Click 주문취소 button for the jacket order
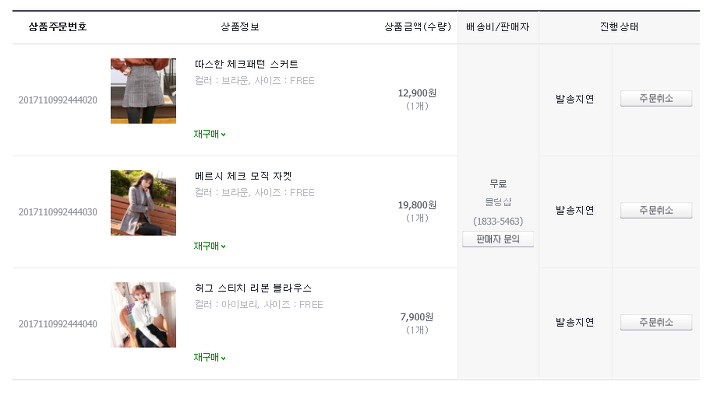This screenshot has height=395, width=710. click(x=656, y=210)
